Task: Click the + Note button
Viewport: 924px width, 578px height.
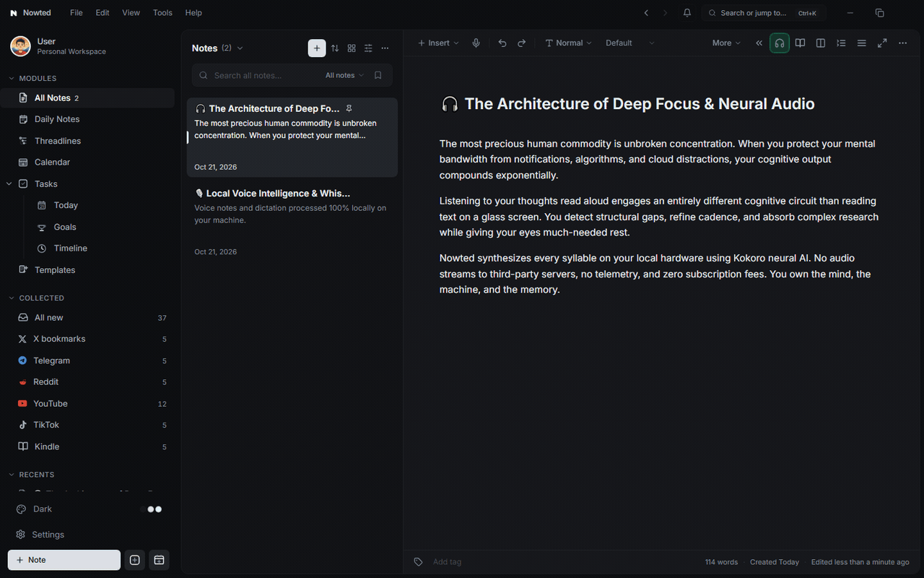Action: pos(64,560)
